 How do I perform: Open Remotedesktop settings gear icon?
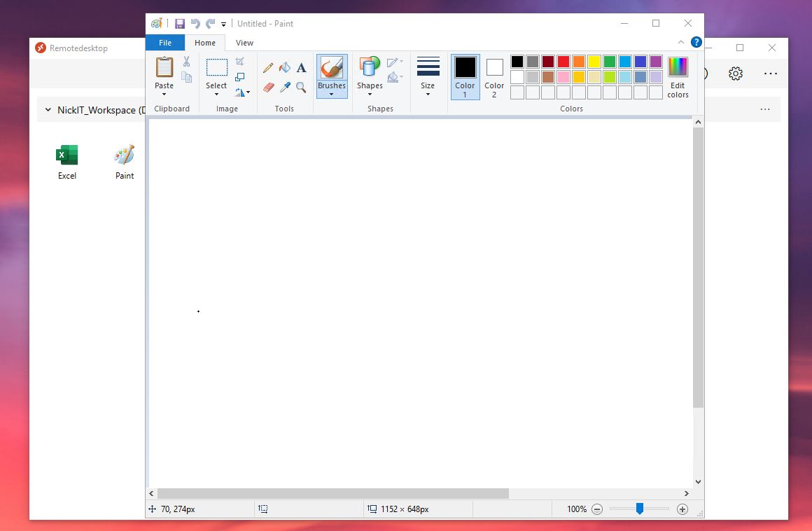[x=736, y=74]
